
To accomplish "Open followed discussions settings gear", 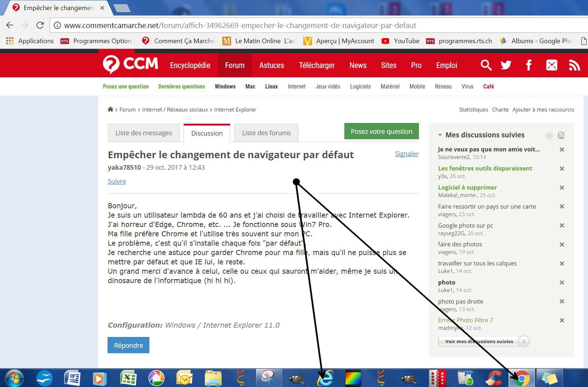I will pos(549,135).
